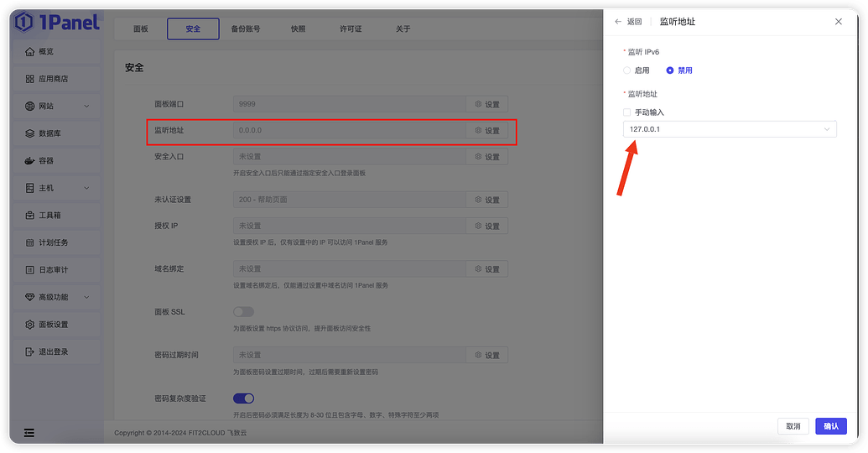Click 取消 cancel button

(793, 426)
